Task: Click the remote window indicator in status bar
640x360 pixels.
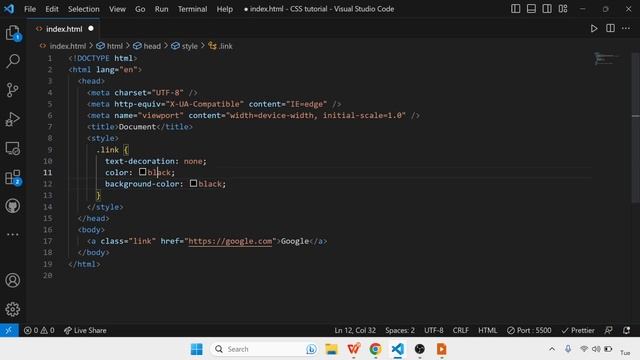Action: point(9,330)
